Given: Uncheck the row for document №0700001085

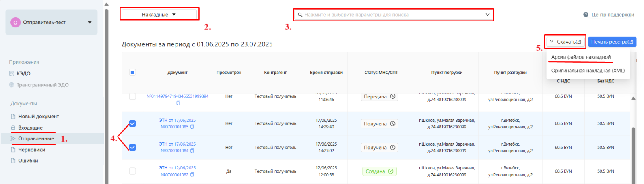Looking at the screenshot, I should (132, 123).
